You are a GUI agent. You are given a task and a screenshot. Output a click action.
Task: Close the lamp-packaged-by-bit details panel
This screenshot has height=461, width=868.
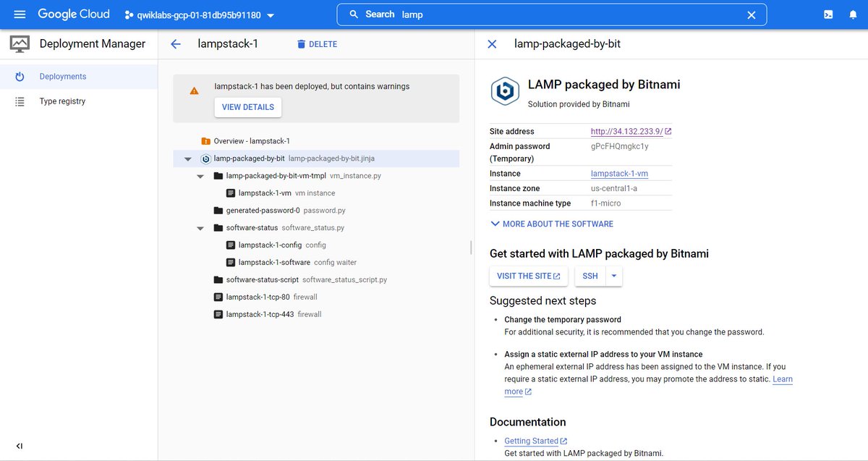click(492, 44)
